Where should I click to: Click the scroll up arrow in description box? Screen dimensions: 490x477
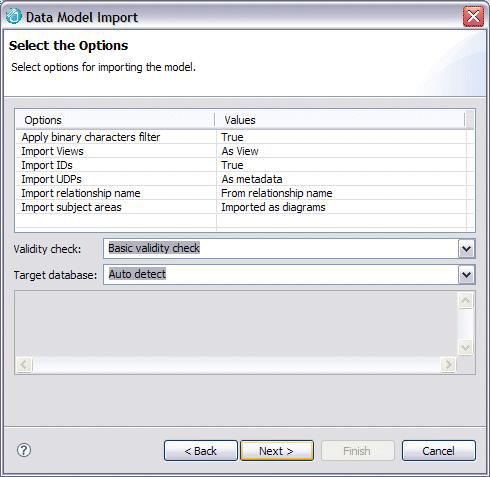(x=465, y=301)
